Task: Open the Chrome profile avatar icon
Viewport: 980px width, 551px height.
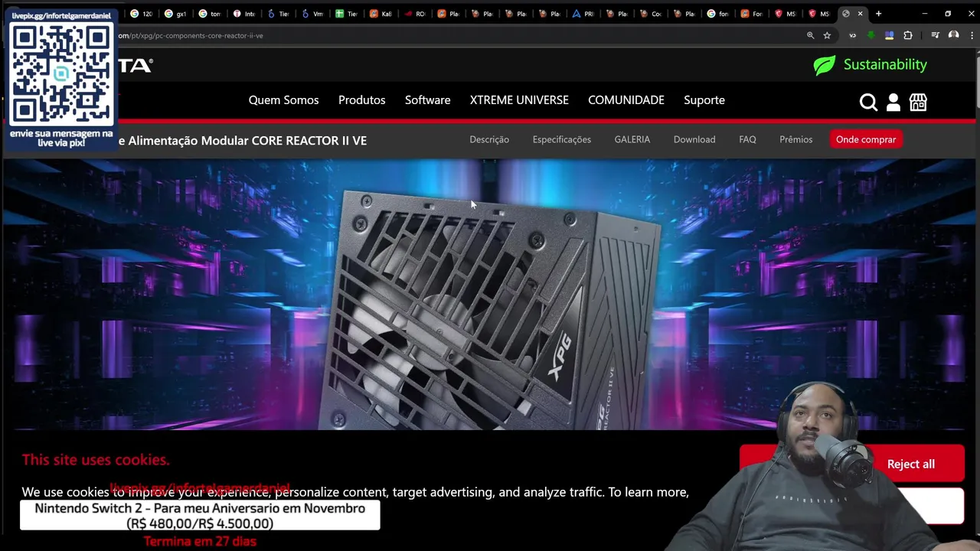Action: pos(953,35)
